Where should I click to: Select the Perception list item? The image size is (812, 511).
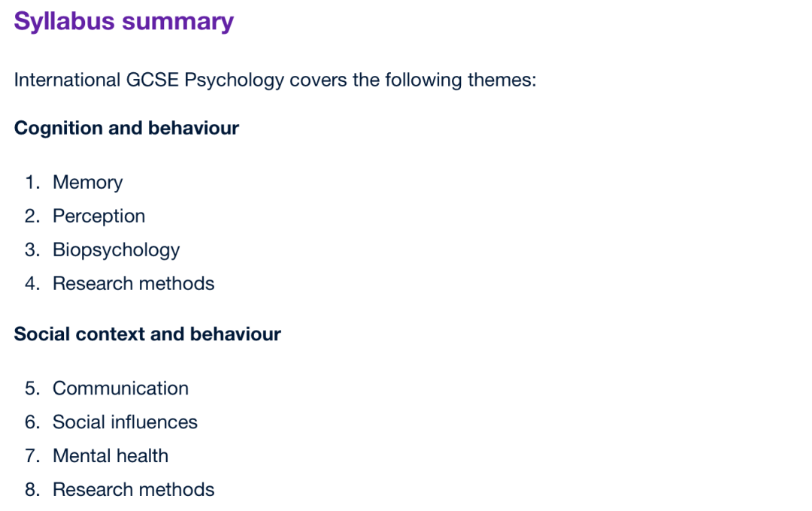pyautogui.click(x=99, y=216)
